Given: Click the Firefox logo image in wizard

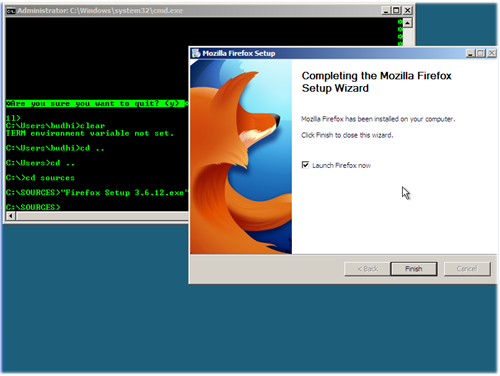Looking at the screenshot, I should (x=241, y=157).
